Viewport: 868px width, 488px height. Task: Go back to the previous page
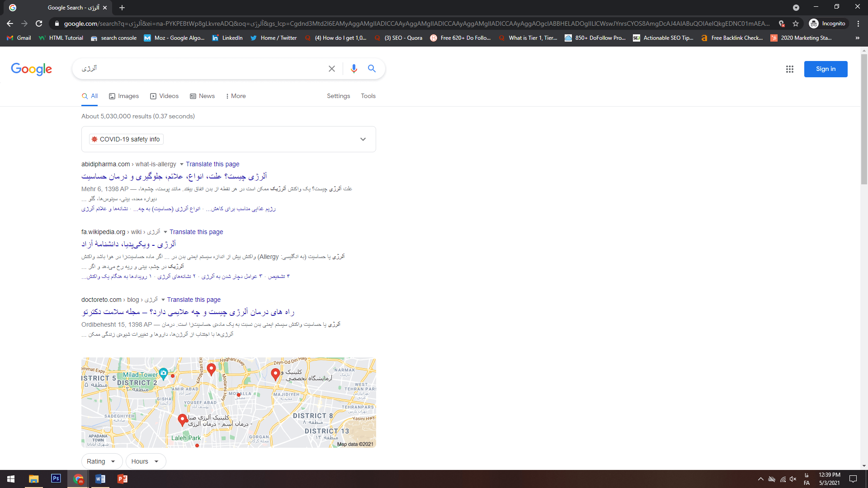point(10,23)
